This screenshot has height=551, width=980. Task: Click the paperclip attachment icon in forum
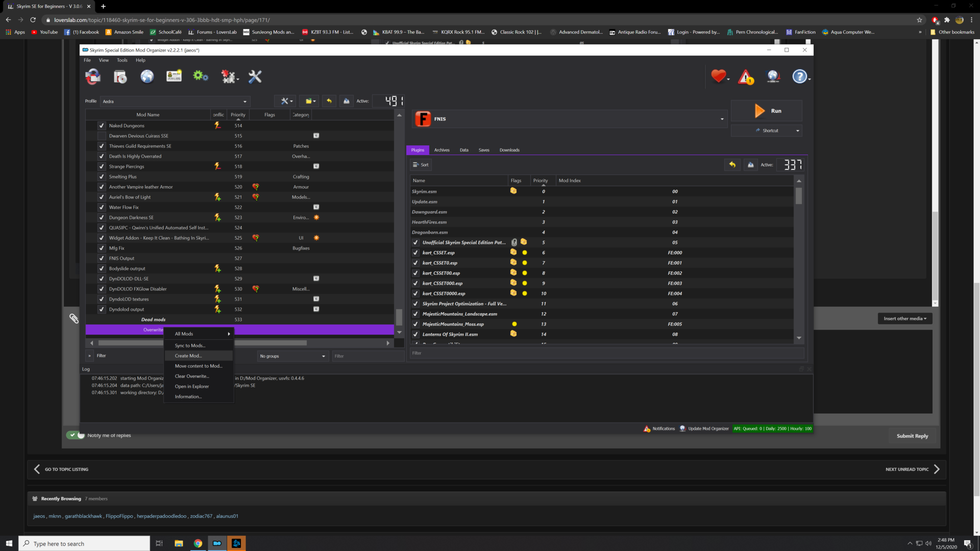74,319
